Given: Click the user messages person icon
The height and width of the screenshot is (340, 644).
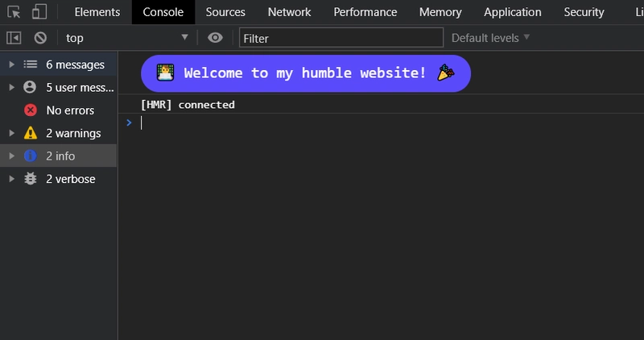Looking at the screenshot, I should click(x=30, y=87).
